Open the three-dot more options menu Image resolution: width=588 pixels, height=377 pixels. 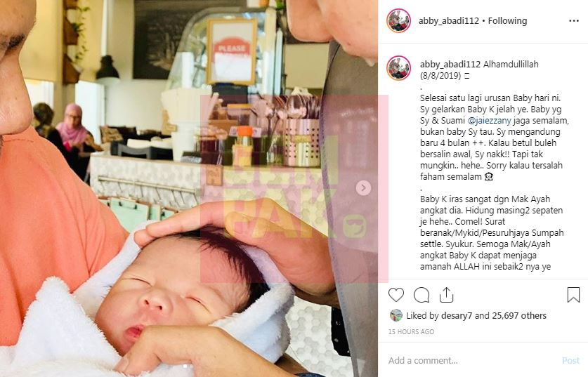tap(574, 21)
